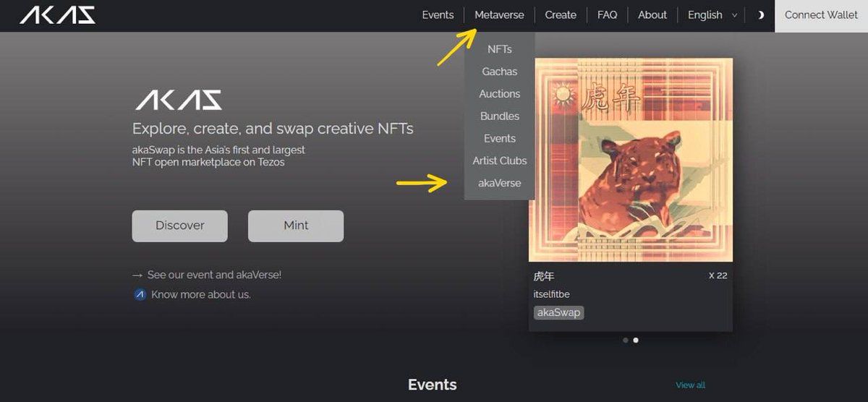Click the Connect Wallet button
The width and height of the screenshot is (868, 402).
click(821, 15)
